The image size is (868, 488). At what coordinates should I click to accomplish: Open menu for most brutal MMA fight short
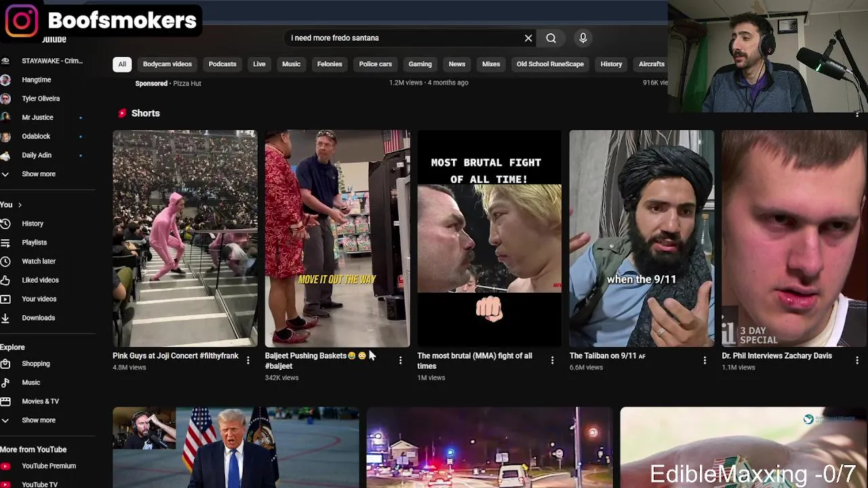(552, 361)
